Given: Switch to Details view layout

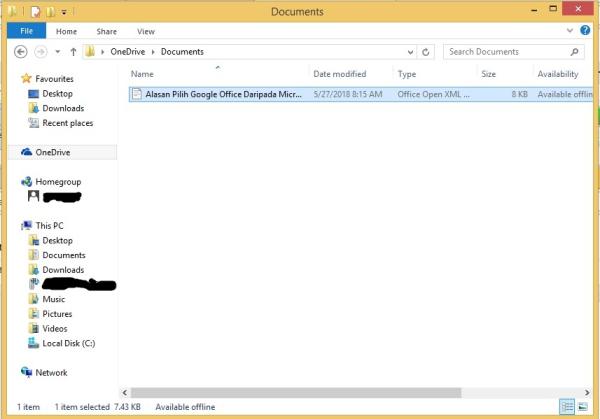Looking at the screenshot, I should point(567,408).
